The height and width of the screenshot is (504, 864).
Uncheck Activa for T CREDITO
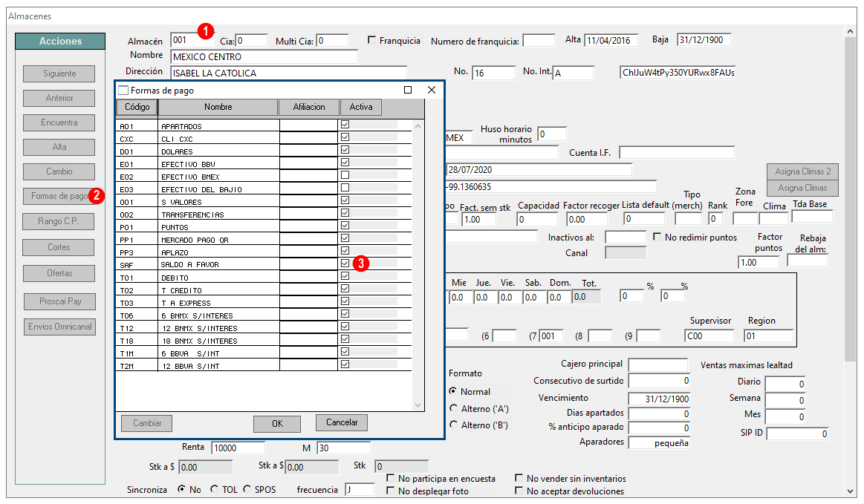tap(345, 289)
